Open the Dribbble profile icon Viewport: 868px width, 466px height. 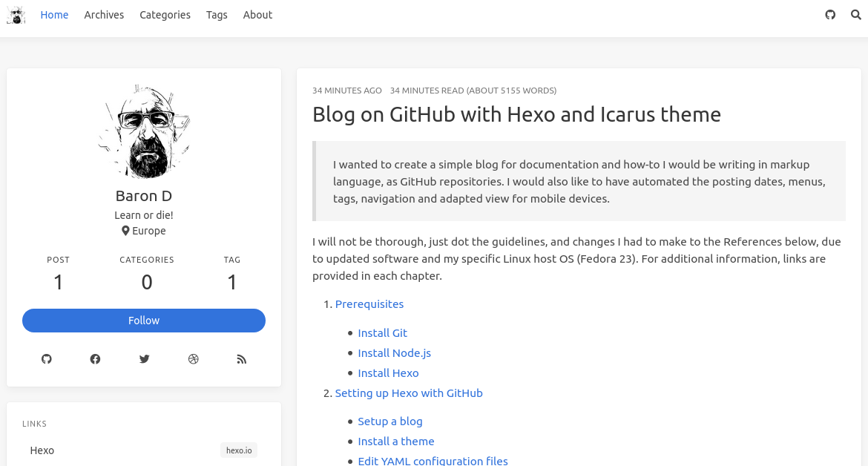[x=193, y=359]
